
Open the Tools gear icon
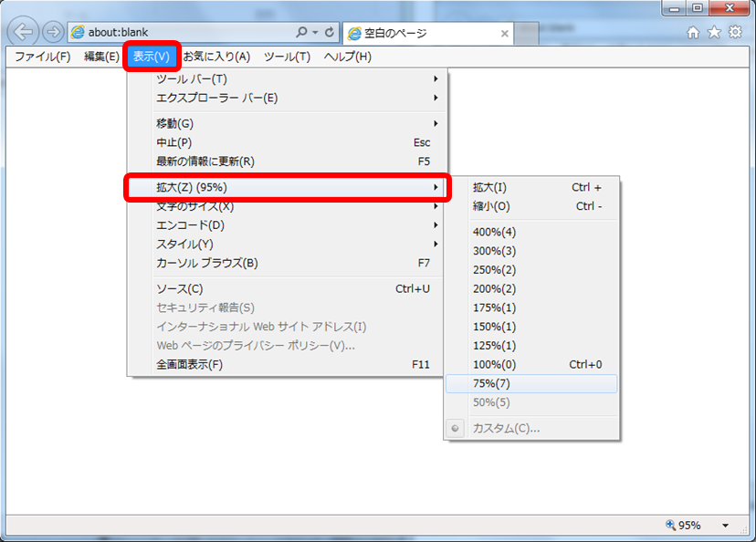pos(735,32)
